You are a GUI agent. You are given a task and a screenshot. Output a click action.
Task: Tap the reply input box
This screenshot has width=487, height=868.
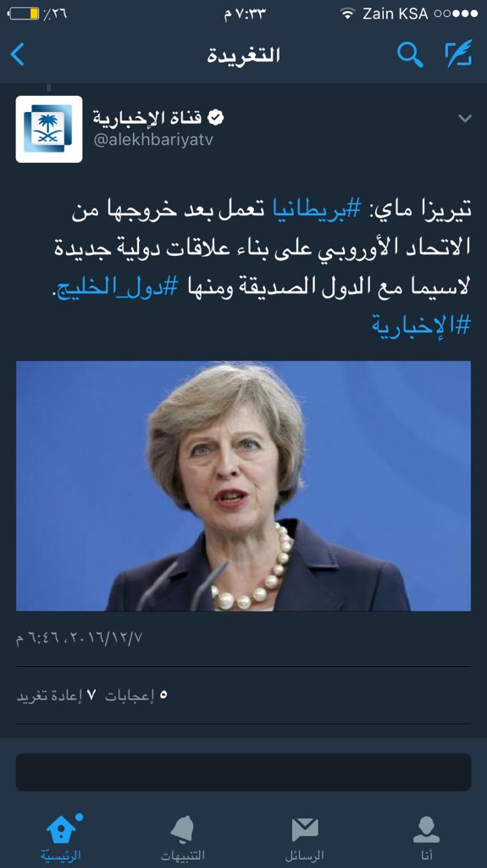[x=244, y=771]
